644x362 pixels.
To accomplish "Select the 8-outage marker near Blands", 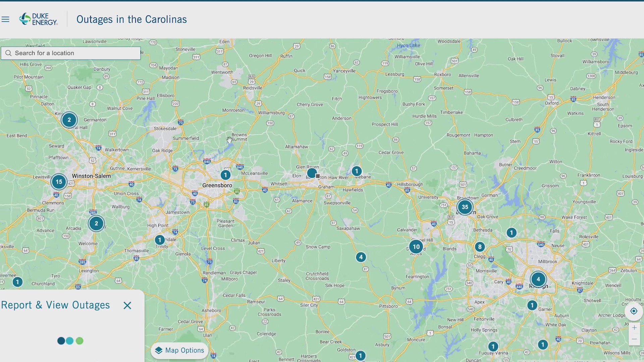I will [480, 246].
